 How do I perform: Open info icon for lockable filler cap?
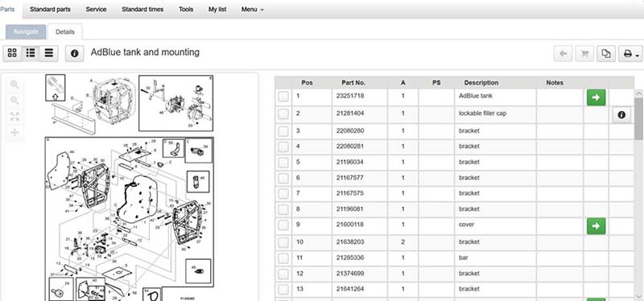[x=621, y=115]
